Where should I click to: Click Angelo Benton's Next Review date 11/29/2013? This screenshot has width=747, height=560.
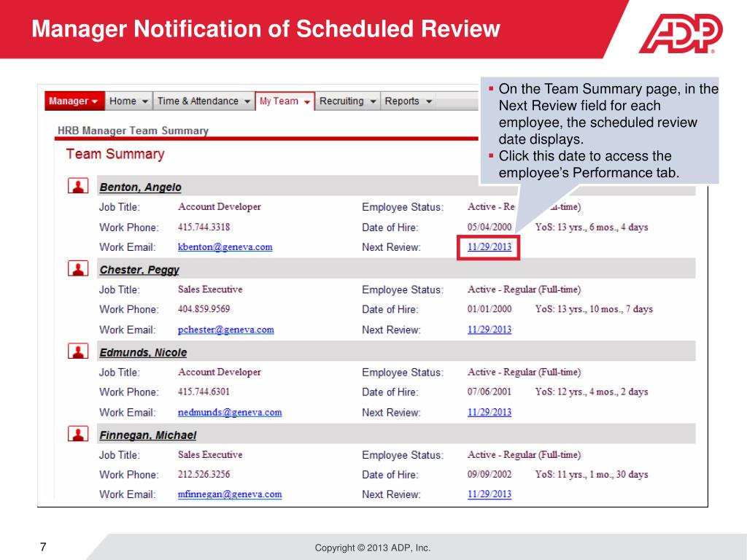(x=489, y=246)
